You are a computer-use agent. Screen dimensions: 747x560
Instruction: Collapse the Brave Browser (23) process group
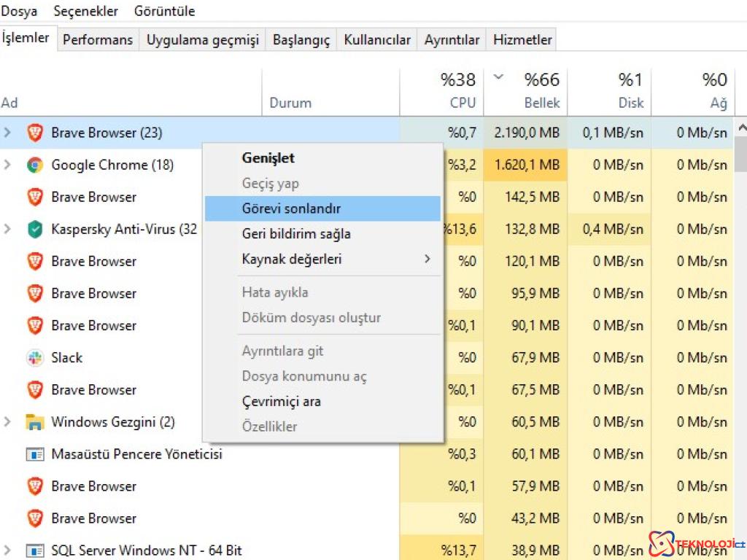pos(7,133)
